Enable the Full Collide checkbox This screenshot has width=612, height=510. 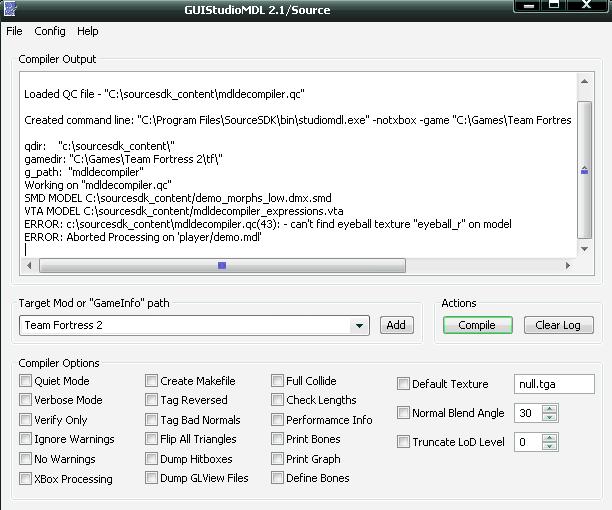click(x=278, y=381)
